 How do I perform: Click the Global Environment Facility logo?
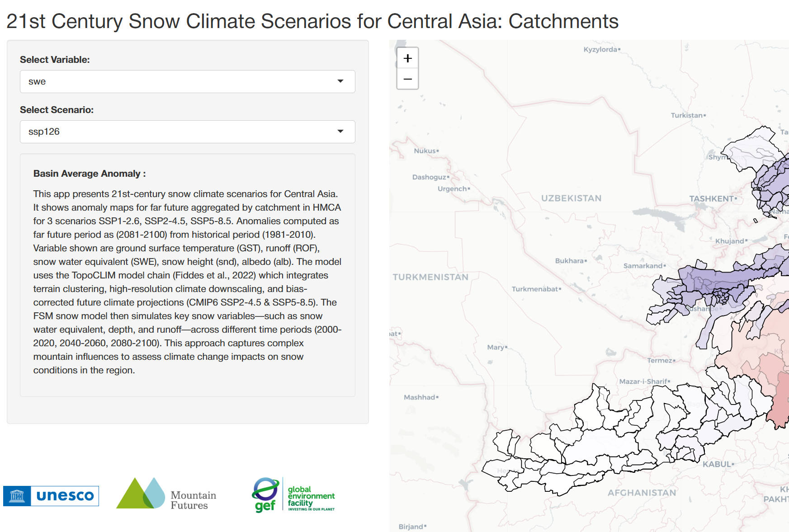[293, 495]
